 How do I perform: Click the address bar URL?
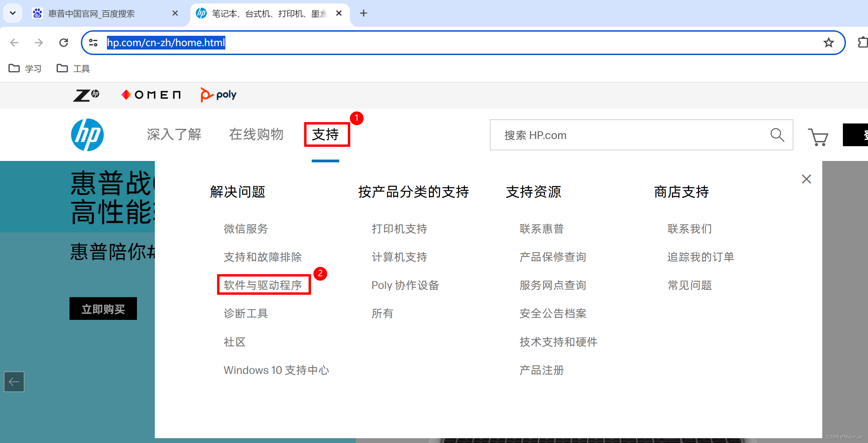(166, 43)
